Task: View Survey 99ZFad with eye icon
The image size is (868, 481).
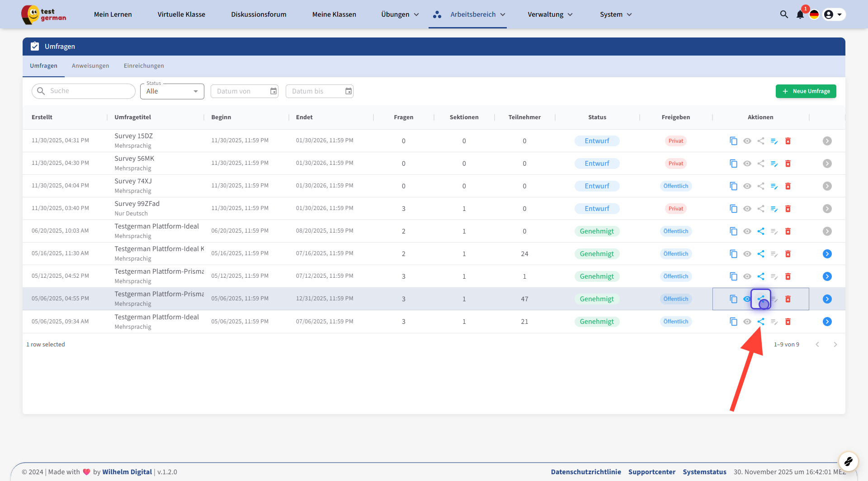Action: click(x=747, y=209)
